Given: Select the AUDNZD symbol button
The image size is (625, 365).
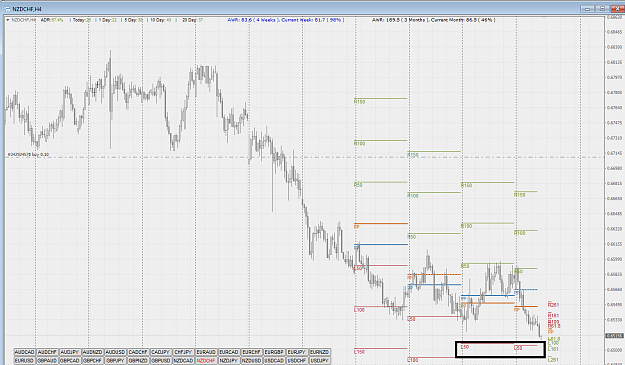Looking at the screenshot, I should tap(92, 352).
